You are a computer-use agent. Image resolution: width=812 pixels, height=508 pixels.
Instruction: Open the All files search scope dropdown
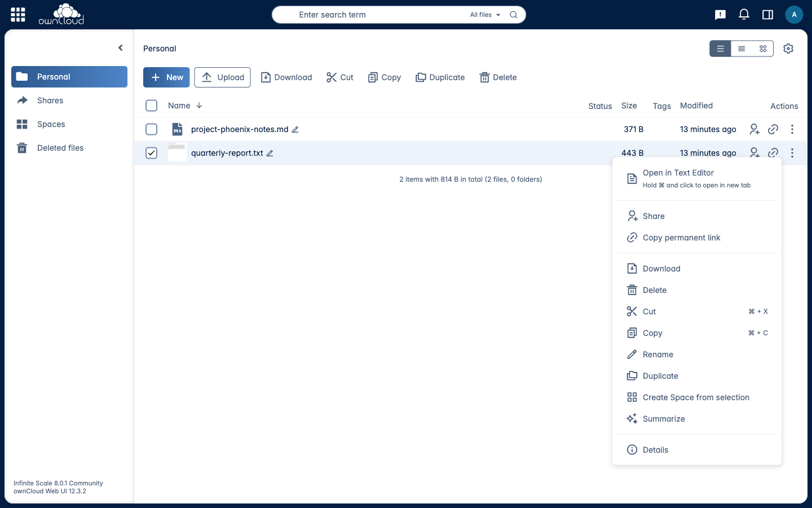(x=485, y=15)
